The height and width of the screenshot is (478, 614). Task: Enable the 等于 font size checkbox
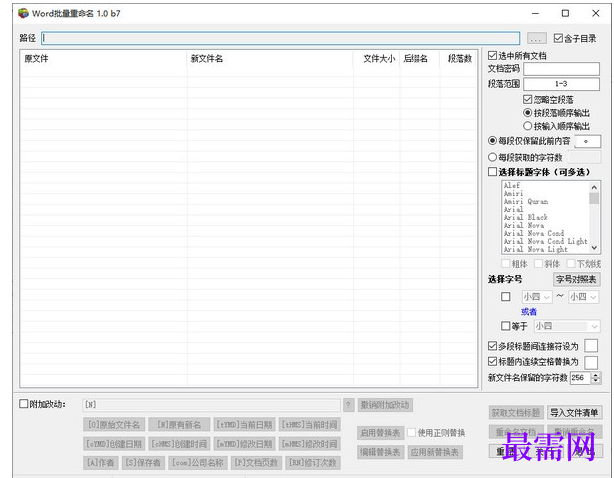506,326
